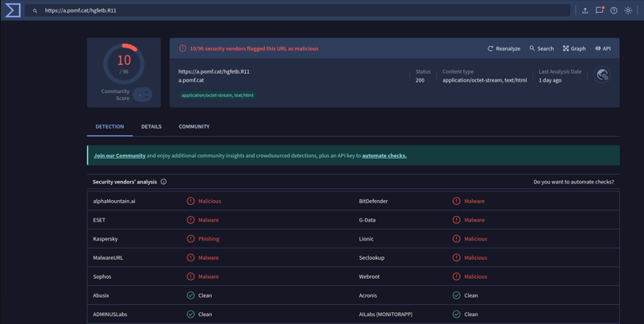Click the upload file icon
Image resolution: width=644 pixels, height=324 pixels.
click(585, 10)
